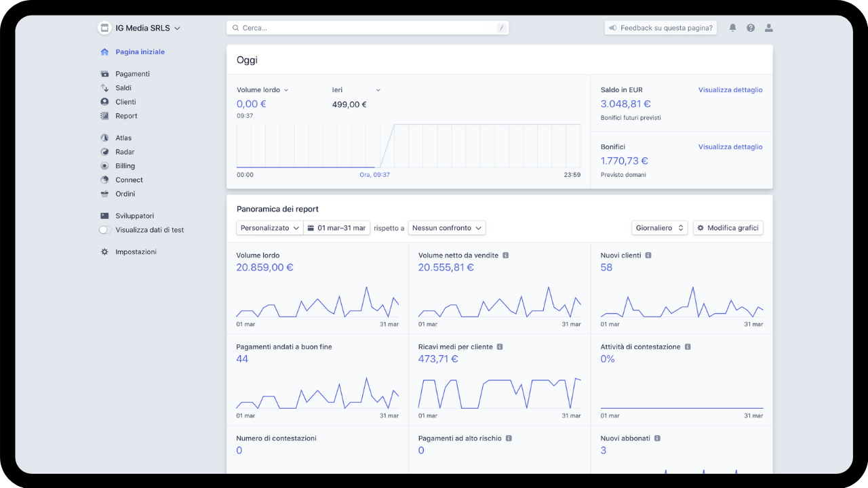Click the slash shortcut badge in search bar

tap(501, 28)
